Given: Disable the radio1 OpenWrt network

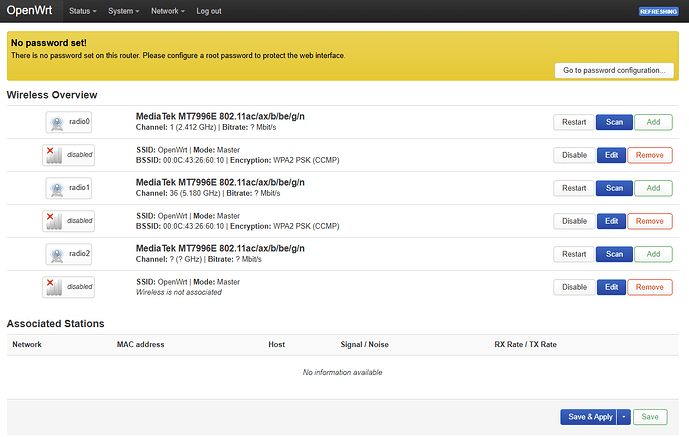Looking at the screenshot, I should 574,221.
